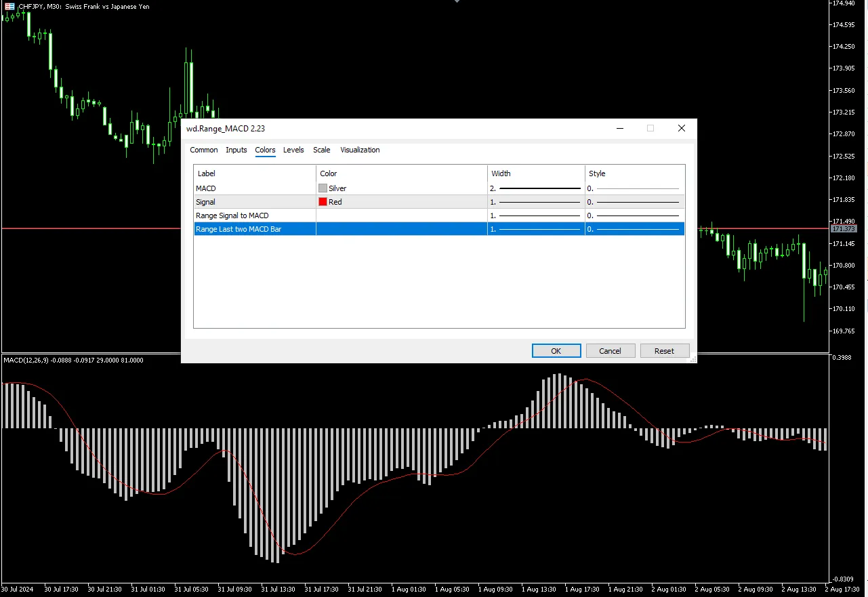The width and height of the screenshot is (868, 597).
Task: Switch to the Inputs tab
Action: 236,150
